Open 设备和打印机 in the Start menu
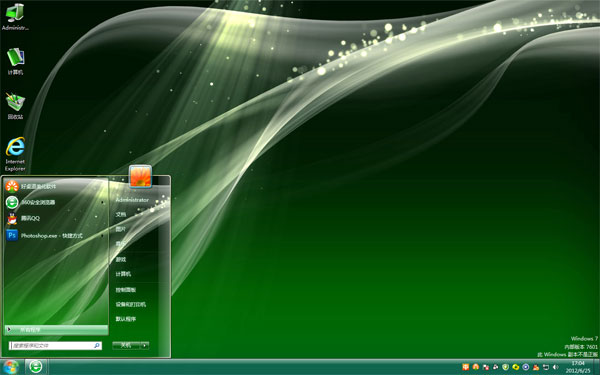 tap(130, 305)
